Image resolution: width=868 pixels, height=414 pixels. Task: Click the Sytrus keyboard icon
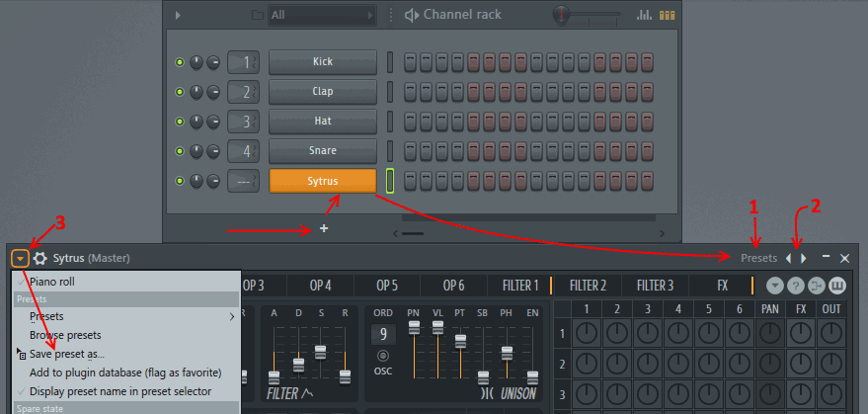[837, 286]
